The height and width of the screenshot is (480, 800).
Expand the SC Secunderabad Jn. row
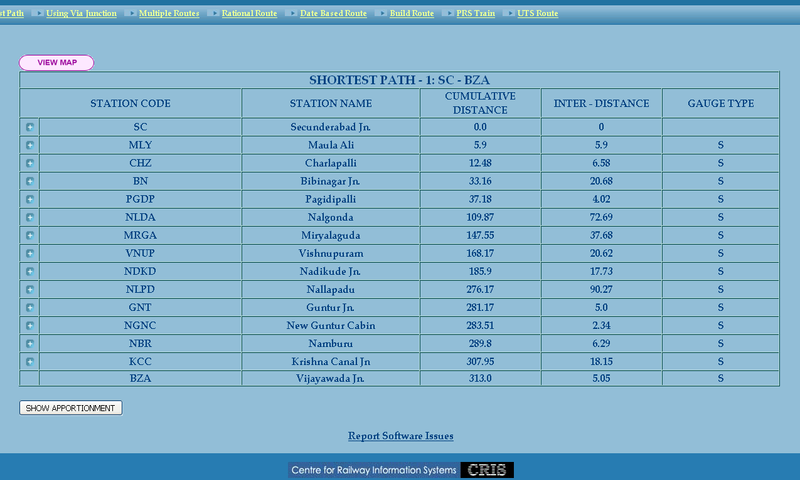(x=30, y=127)
